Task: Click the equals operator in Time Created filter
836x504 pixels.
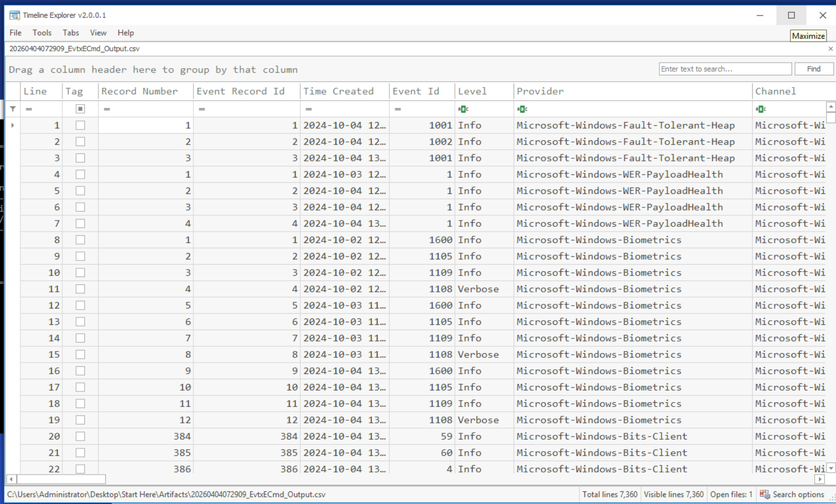Action: tap(309, 109)
